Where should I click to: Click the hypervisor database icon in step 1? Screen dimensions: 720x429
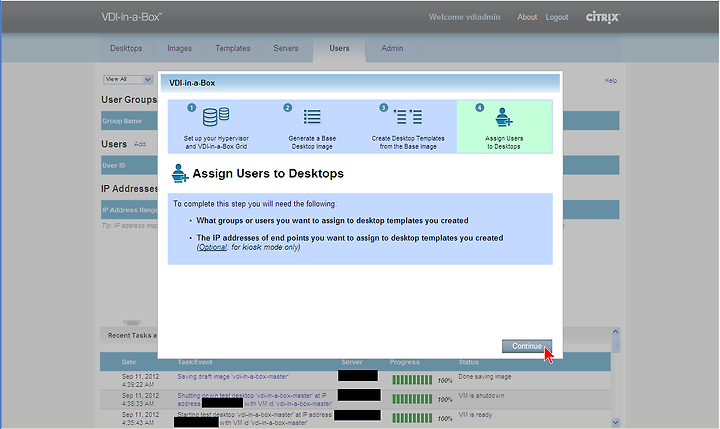216,116
